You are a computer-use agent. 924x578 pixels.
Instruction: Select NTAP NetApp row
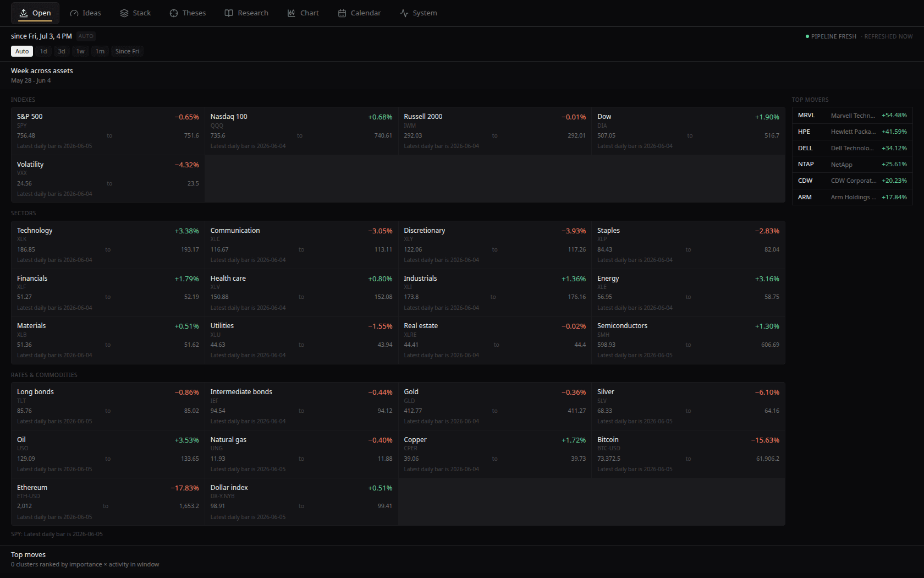[x=852, y=164]
